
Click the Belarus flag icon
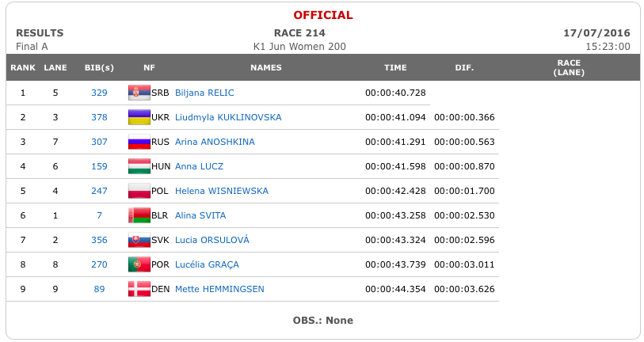[139, 215]
